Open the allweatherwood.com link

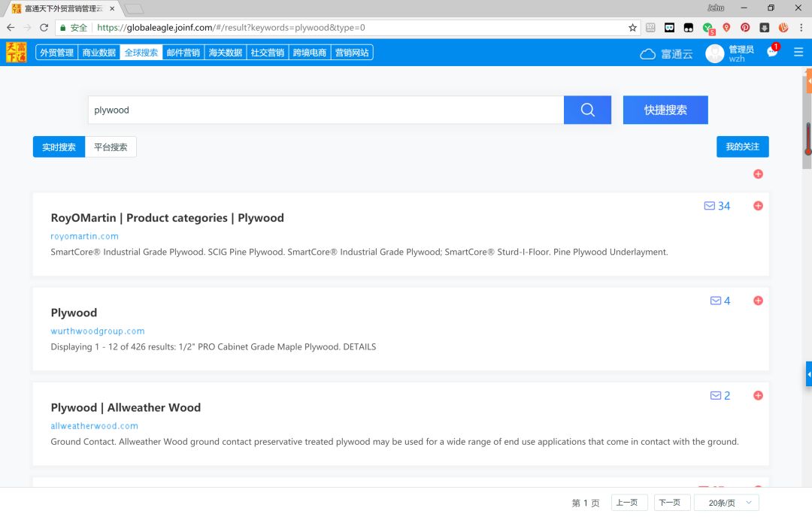(94, 425)
